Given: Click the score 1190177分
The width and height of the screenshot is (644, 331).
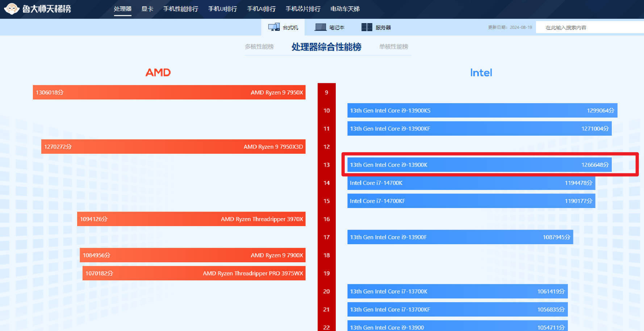Looking at the screenshot, I should [578, 201].
